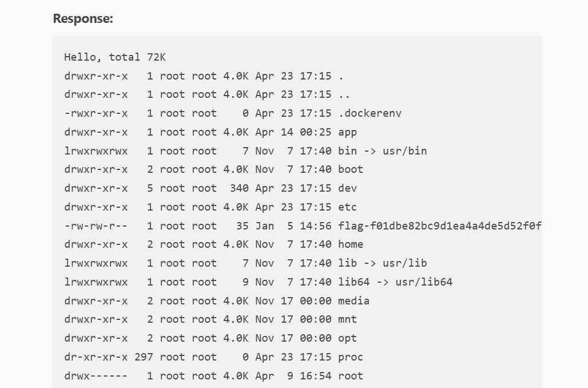Click the -rw-rw-r-- permissions of flag file
This screenshot has height=388, width=588.
pos(96,226)
